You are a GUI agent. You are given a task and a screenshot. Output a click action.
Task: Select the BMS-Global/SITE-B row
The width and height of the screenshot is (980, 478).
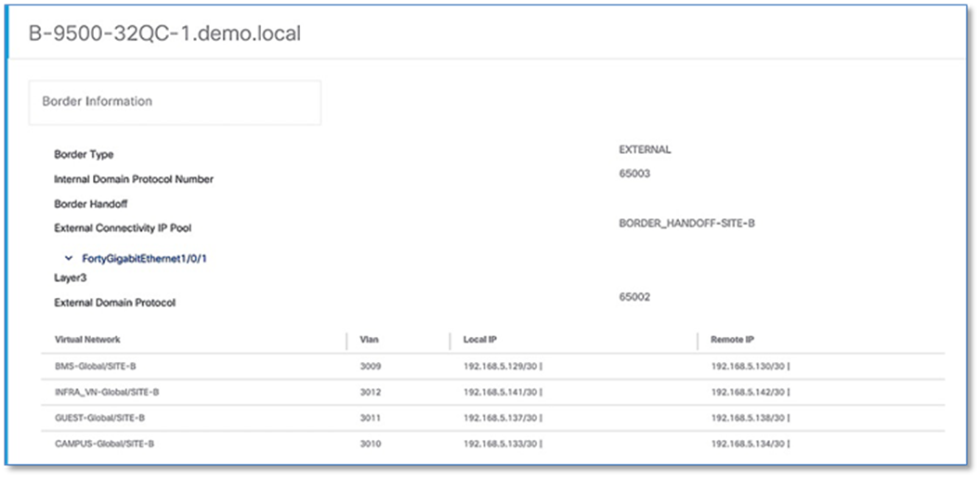493,366
